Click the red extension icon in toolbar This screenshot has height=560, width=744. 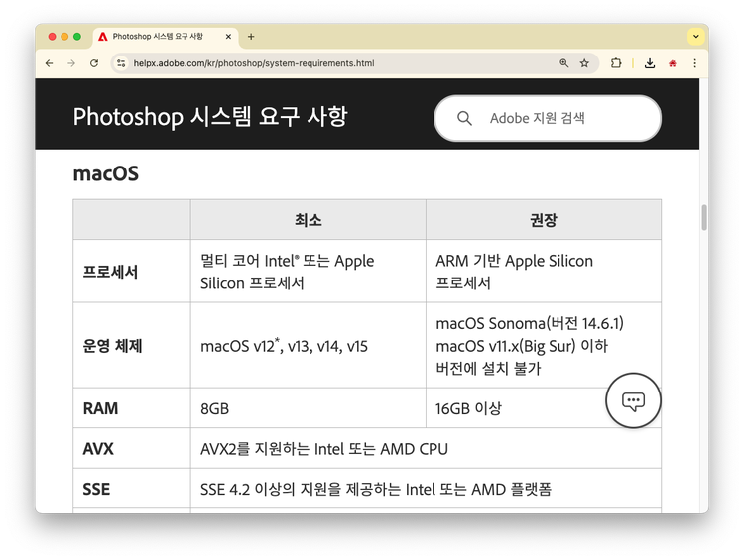coord(673,63)
